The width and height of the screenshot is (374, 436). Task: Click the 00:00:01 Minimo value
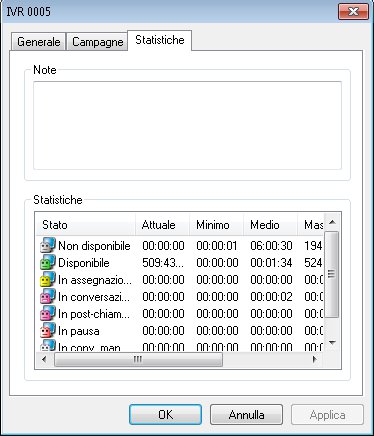click(x=217, y=246)
